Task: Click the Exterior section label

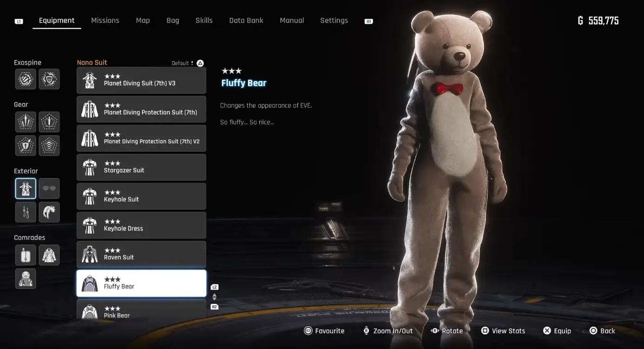Action: [26, 171]
